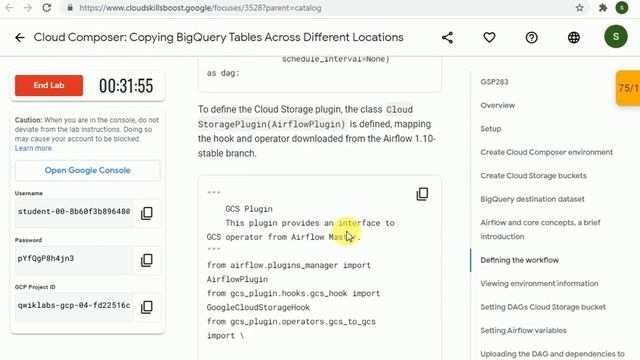Image resolution: width=640 pixels, height=360 pixels.
Task: Click 'AirflowPlugin' code line
Action: 237,279
